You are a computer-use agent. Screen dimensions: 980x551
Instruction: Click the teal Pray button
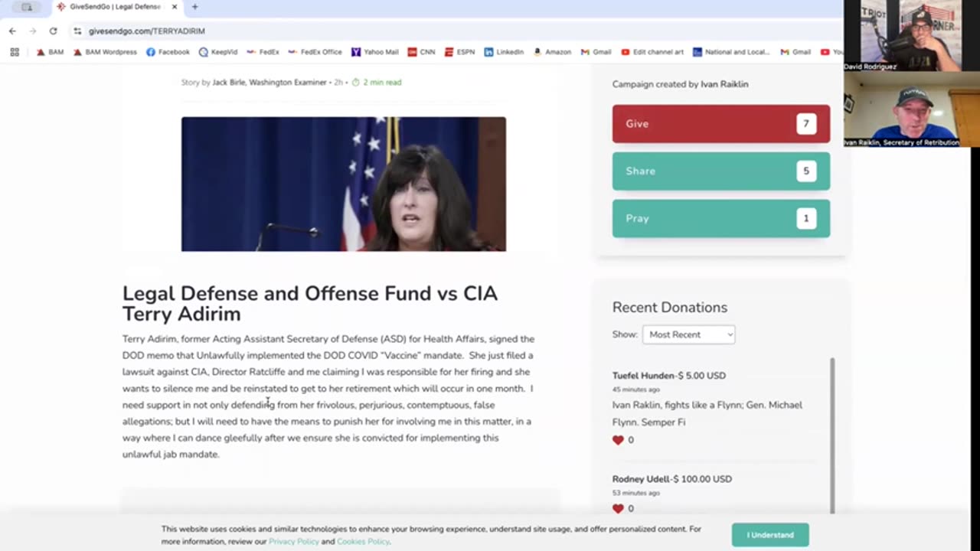point(721,219)
